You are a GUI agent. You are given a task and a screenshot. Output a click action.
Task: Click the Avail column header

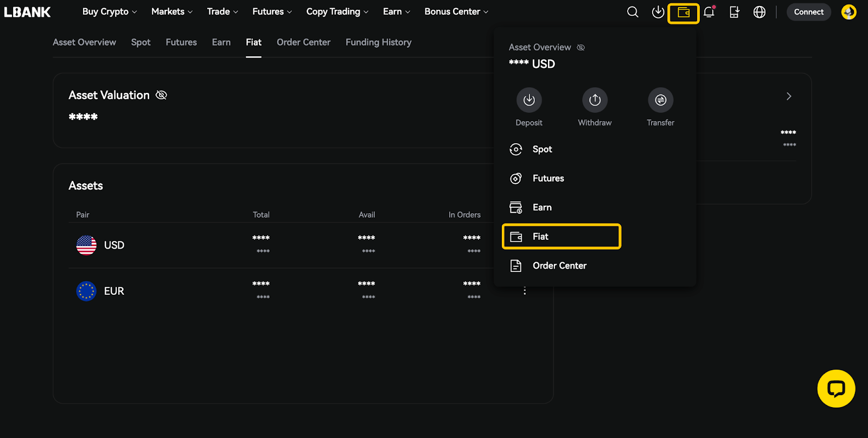click(x=367, y=215)
